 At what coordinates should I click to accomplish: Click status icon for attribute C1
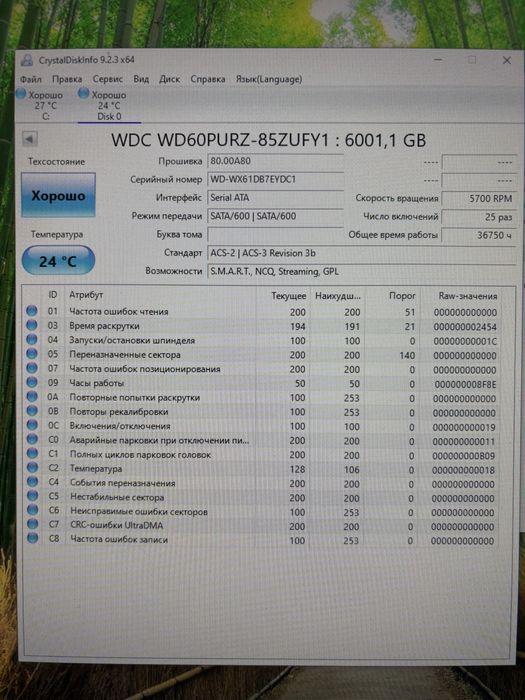32,454
